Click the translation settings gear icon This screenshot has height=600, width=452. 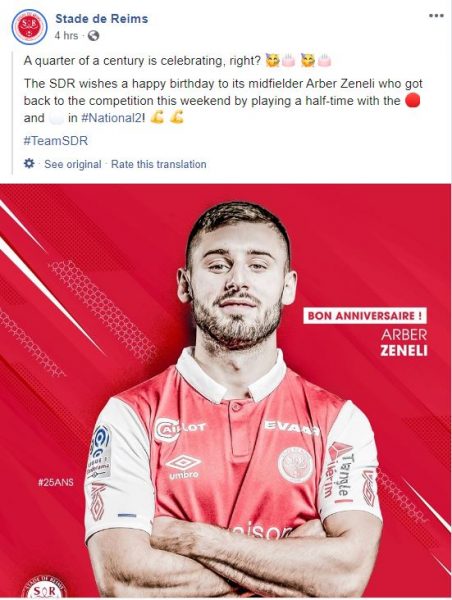pyautogui.click(x=29, y=164)
